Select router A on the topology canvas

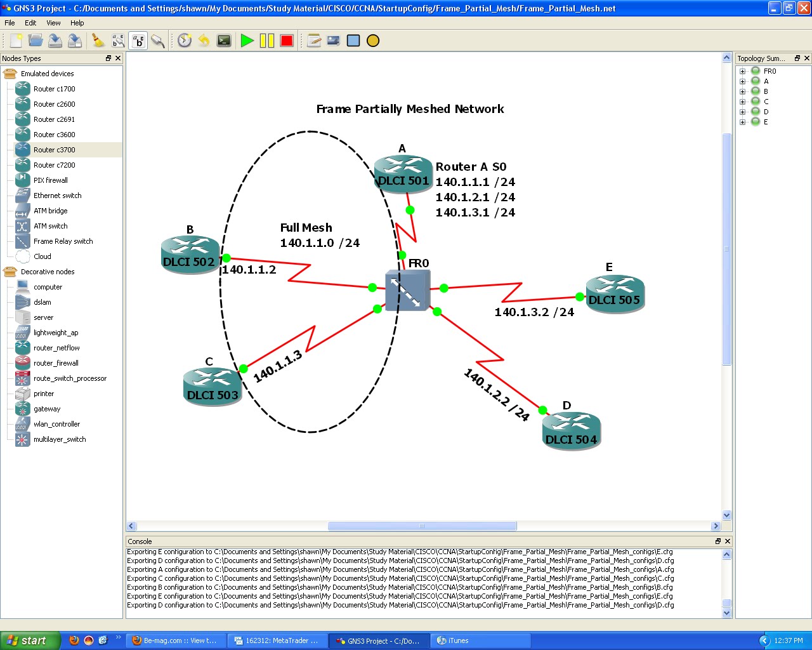403,174
